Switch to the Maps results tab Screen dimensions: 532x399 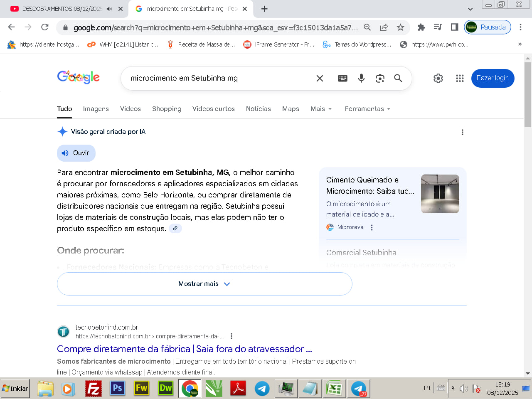[290, 109]
